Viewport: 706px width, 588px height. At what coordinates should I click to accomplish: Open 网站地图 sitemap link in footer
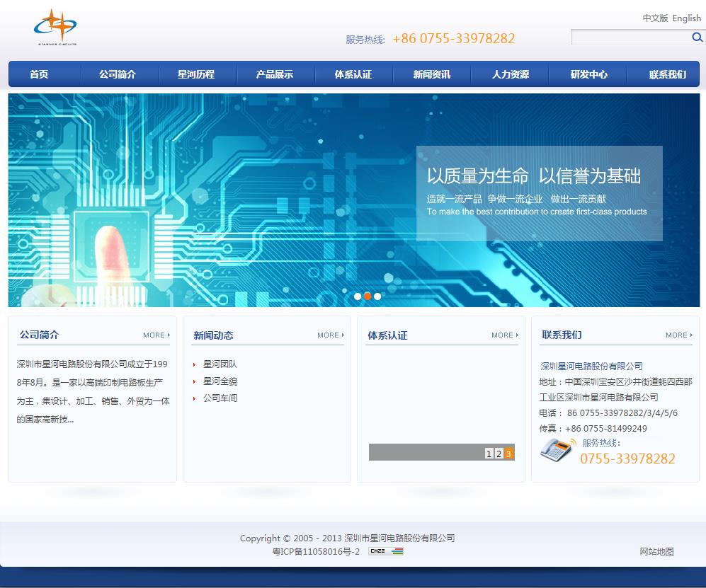(x=656, y=551)
